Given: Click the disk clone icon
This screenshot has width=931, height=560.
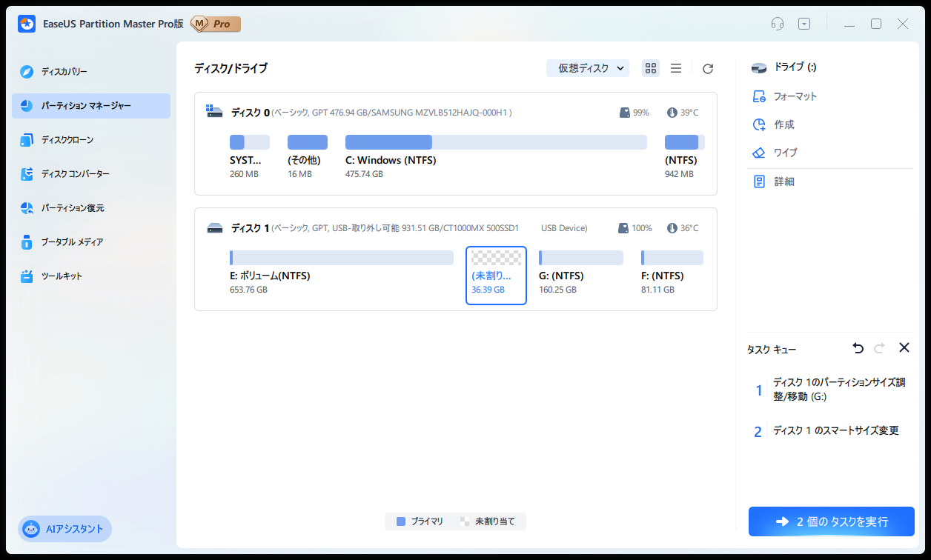Looking at the screenshot, I should pyautogui.click(x=27, y=140).
